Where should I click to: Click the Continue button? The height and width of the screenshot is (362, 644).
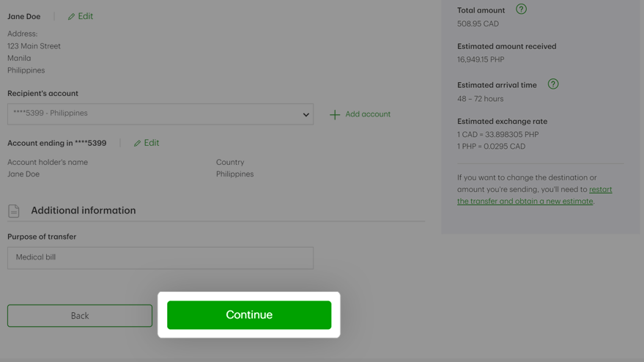pyautogui.click(x=249, y=315)
